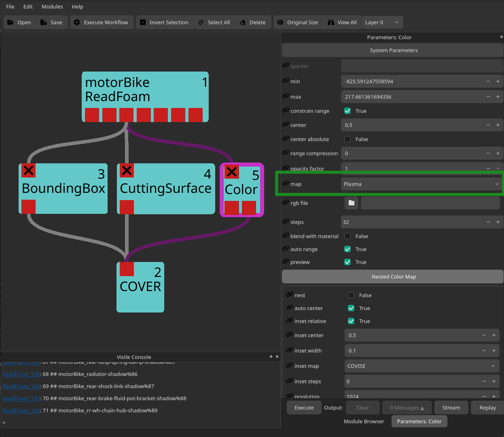Screen dimensions: 504x437
Task: Click the Replay button
Action: pos(487,407)
